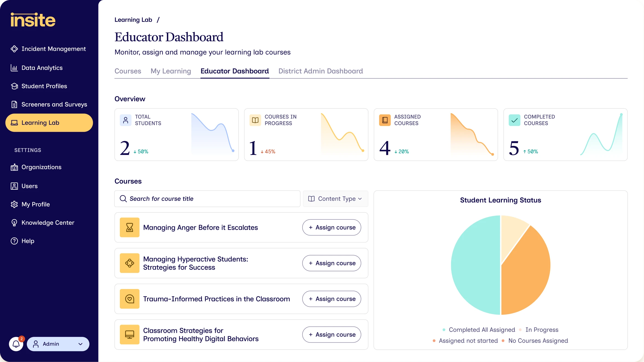The image size is (644, 362).
Task: Assign the Classroom Strategies digital behaviors course
Action: coord(332,334)
